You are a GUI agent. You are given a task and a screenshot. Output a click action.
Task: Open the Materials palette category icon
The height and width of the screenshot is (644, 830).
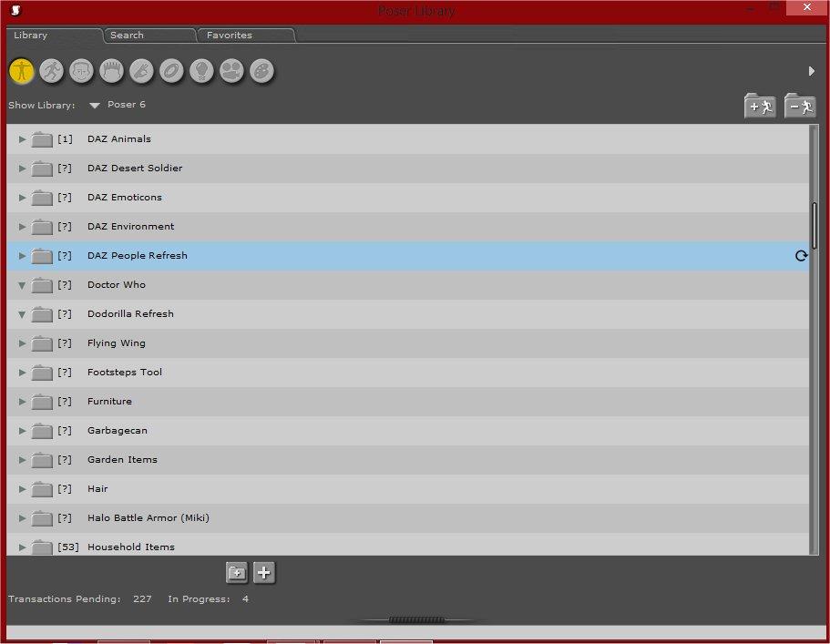point(262,71)
